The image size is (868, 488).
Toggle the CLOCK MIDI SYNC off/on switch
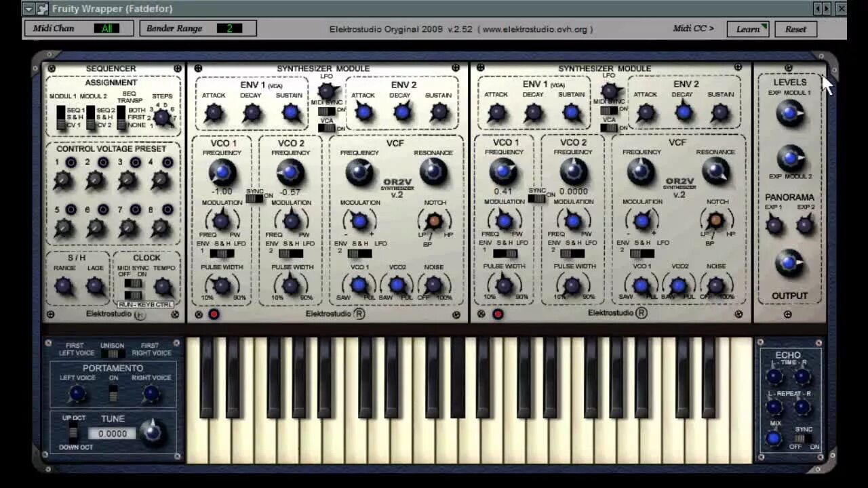click(133, 283)
